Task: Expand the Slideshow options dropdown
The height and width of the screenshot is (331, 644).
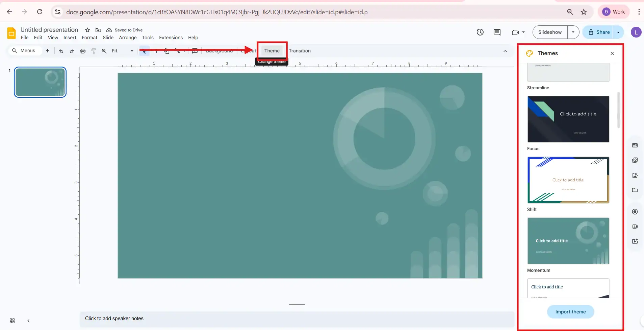Action: (574, 32)
